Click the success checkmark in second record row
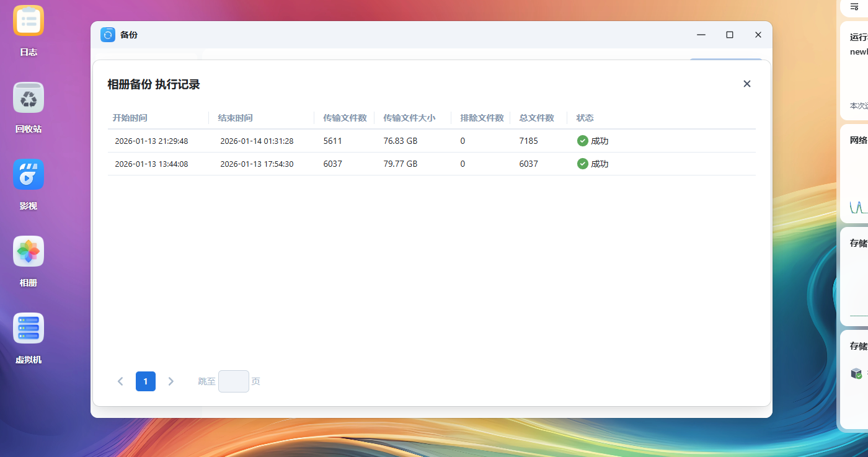The width and height of the screenshot is (868, 457). [x=582, y=164]
